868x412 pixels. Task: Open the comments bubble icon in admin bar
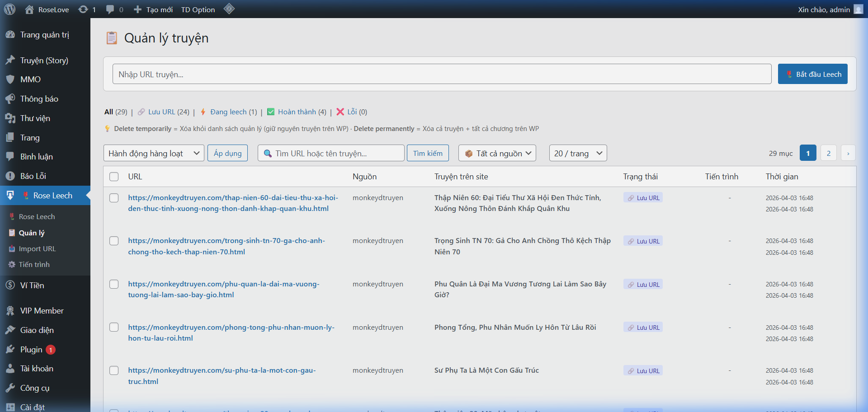[110, 9]
